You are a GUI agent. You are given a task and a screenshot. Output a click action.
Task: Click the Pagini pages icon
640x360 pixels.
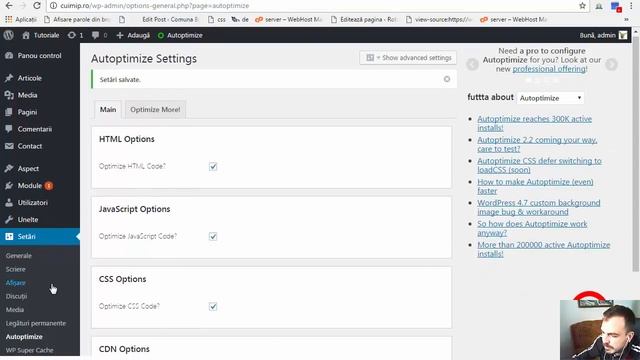point(9,112)
